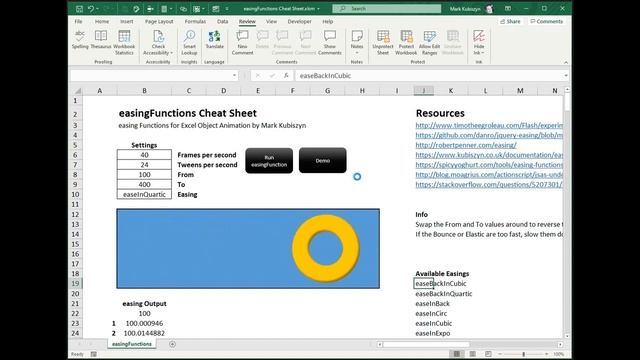Click the ribbon display options icon
Image resolution: width=640 pixels, height=360 pixels.
(x=508, y=9)
